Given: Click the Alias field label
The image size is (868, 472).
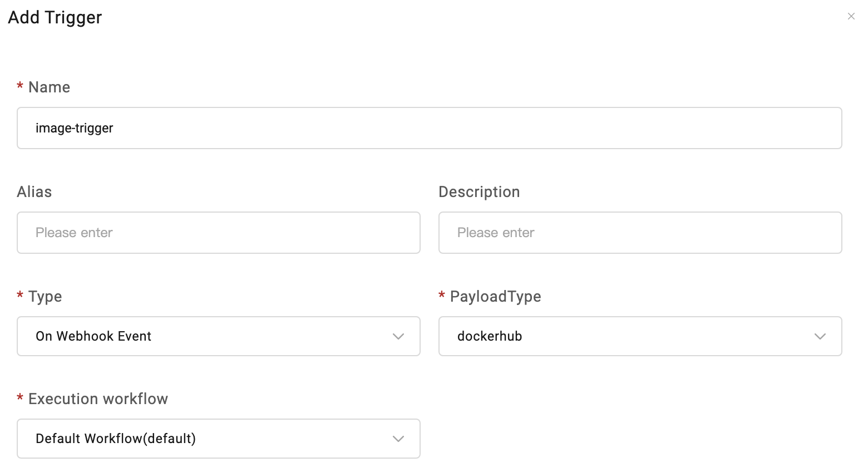Looking at the screenshot, I should pyautogui.click(x=34, y=192).
